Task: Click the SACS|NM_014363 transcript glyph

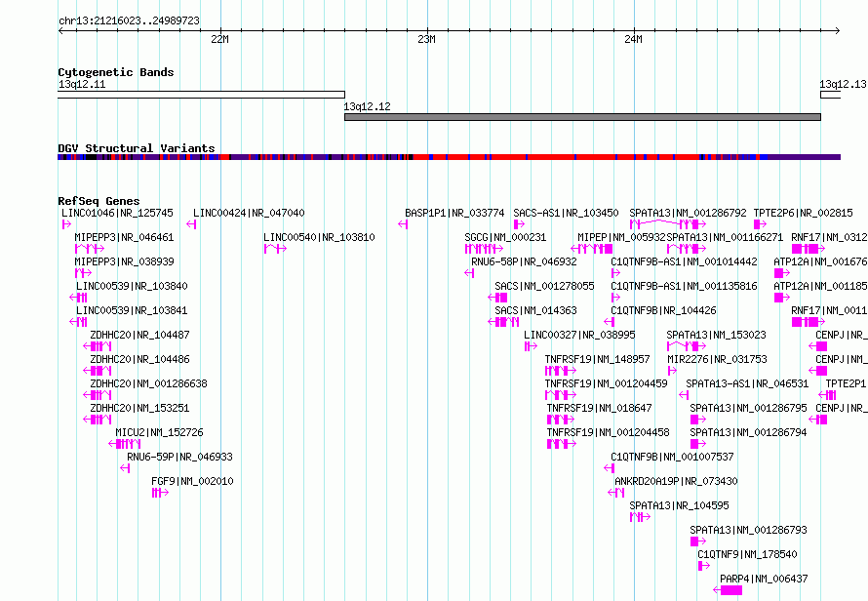Action: 503,322
